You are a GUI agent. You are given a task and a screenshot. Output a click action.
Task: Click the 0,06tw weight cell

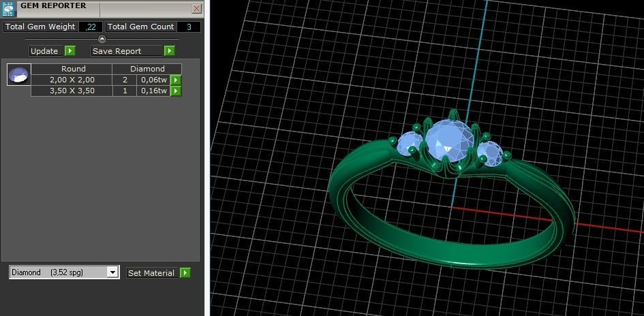point(153,80)
